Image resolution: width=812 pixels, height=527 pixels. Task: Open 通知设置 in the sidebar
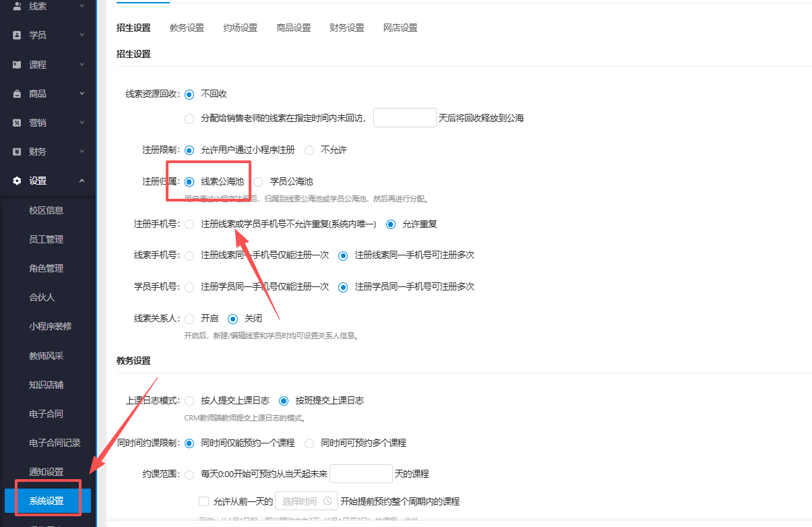(46, 471)
